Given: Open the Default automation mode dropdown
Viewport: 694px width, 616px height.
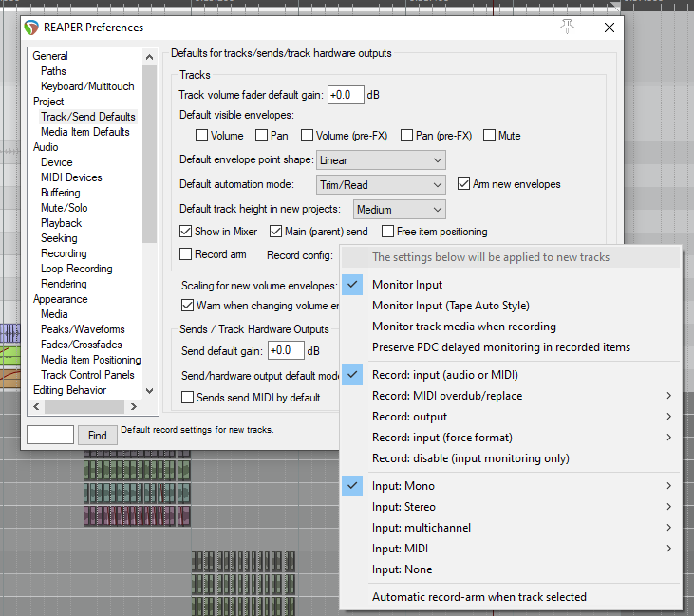Looking at the screenshot, I should [x=381, y=184].
